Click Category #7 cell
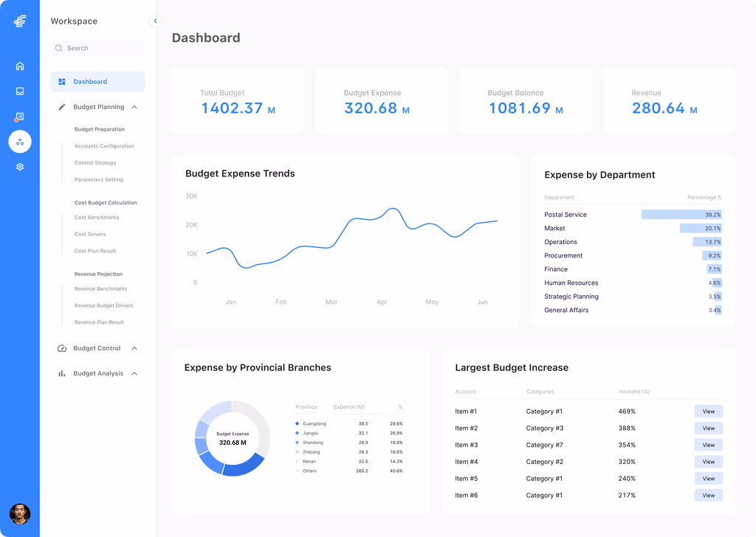 544,445
